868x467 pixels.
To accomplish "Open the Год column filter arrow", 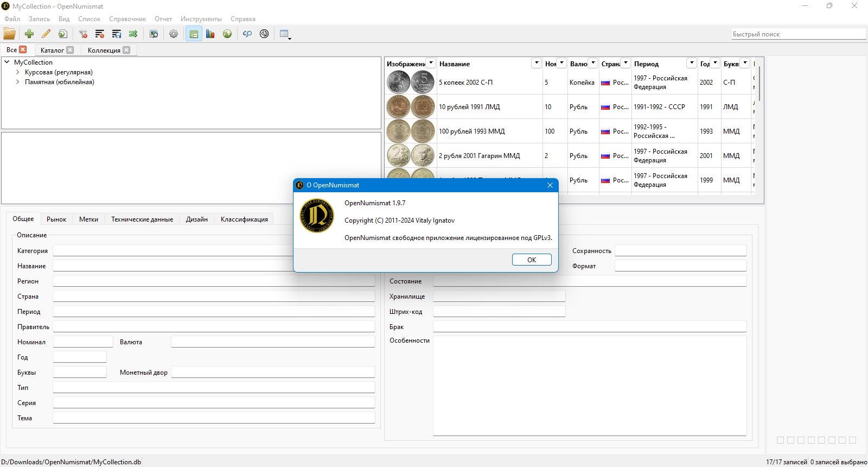I will pos(715,63).
